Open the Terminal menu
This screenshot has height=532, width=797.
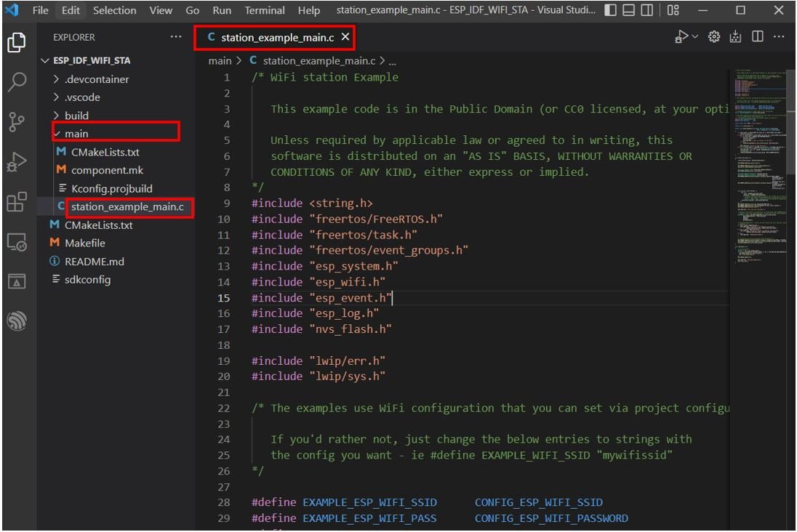click(x=265, y=10)
